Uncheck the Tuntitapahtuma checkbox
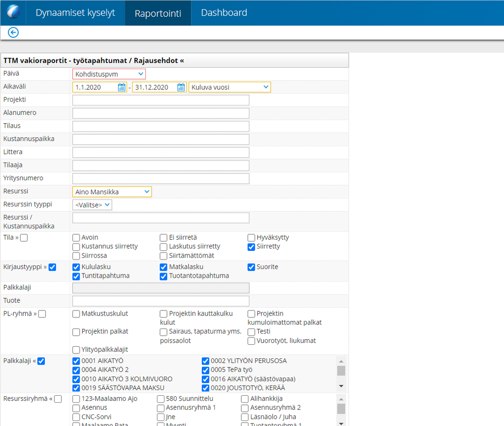The image size is (504, 426). pos(76,276)
